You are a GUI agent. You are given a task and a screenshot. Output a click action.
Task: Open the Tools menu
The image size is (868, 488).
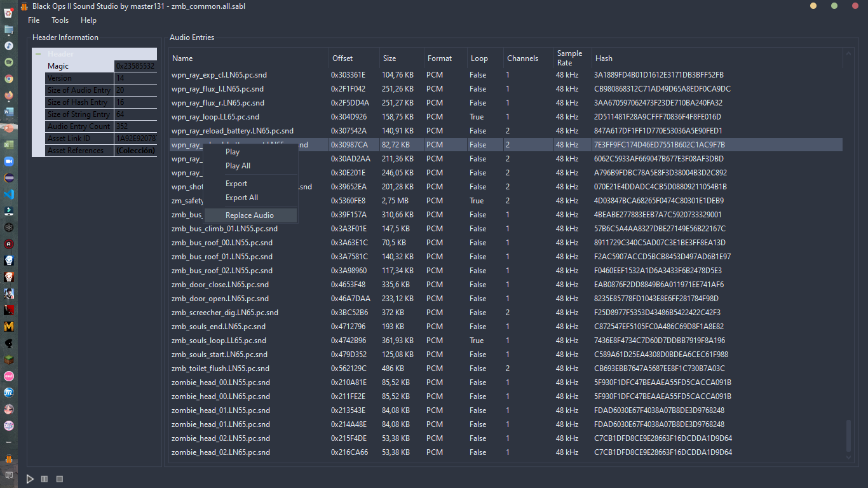coord(60,20)
